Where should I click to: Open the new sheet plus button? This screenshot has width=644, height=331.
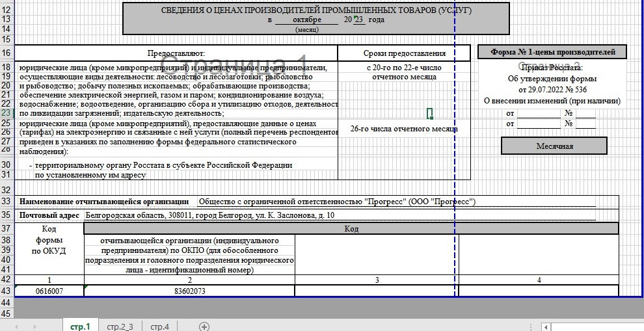pyautogui.click(x=204, y=326)
